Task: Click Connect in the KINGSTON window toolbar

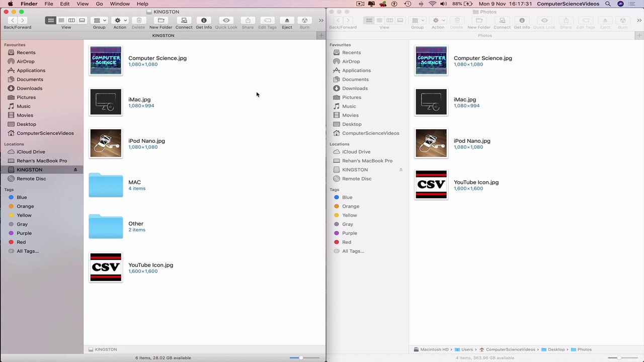Action: click(184, 20)
